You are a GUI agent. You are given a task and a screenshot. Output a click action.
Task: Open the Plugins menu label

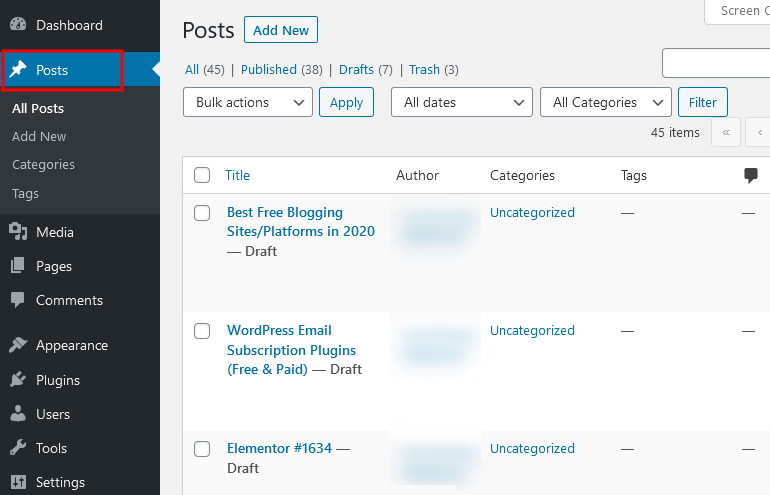point(57,380)
